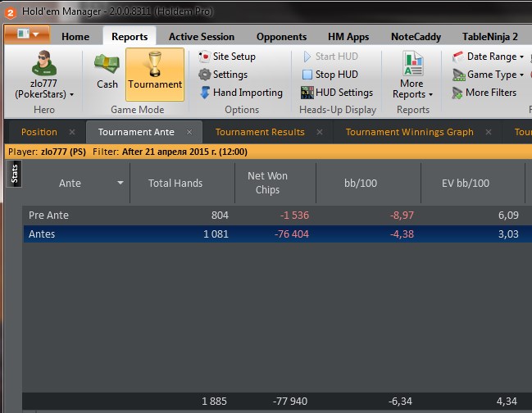
Task: Open Tournament Winnings Graph tab
Action: (x=410, y=132)
